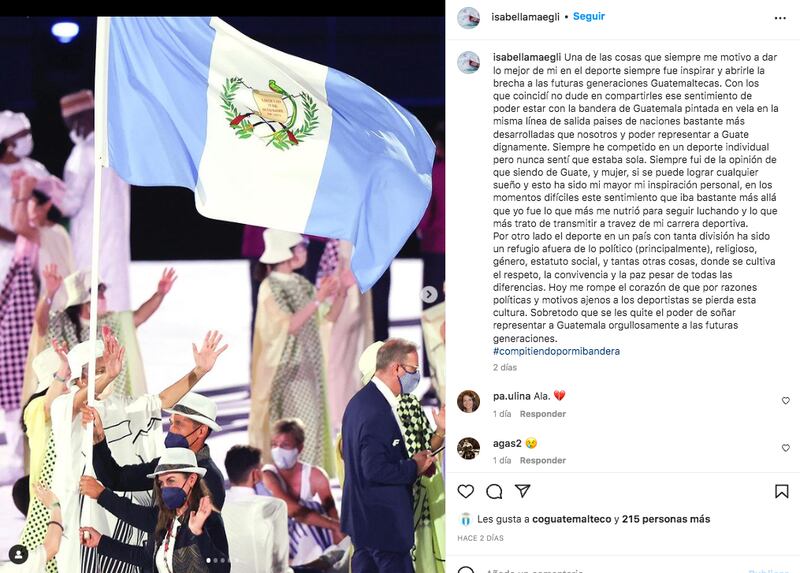Show tagged people icon on photo
This screenshot has height=573, width=800.
point(19,554)
